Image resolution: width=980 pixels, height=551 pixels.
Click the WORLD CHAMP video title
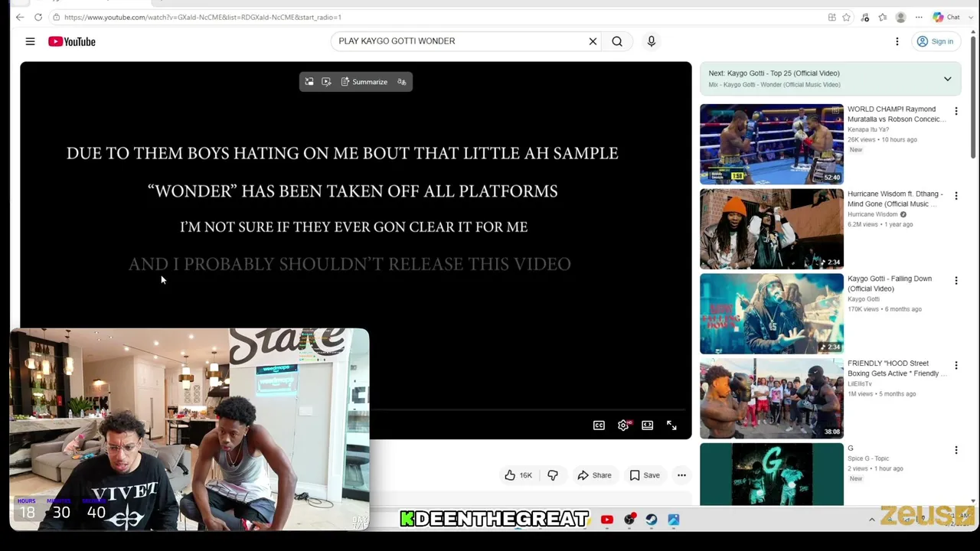click(897, 114)
